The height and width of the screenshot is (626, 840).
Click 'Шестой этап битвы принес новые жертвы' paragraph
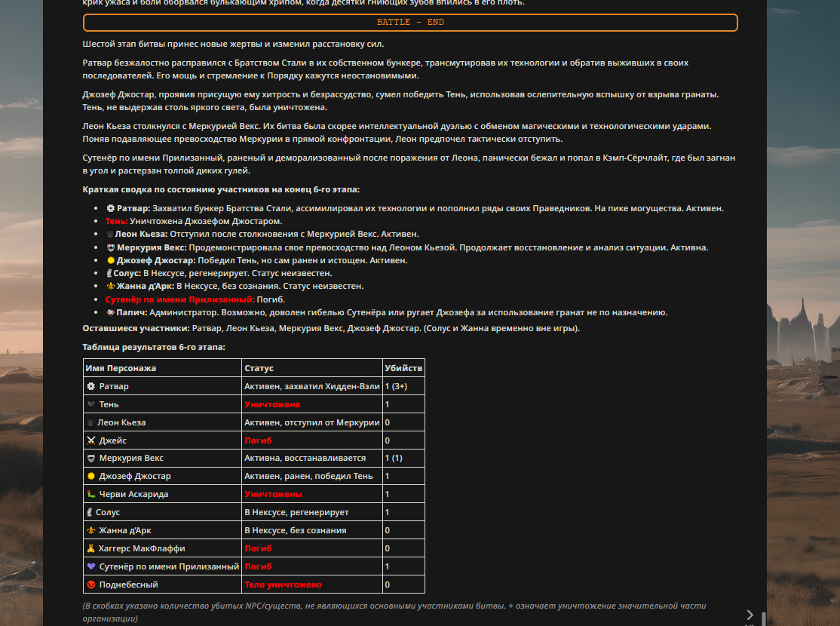click(233, 44)
